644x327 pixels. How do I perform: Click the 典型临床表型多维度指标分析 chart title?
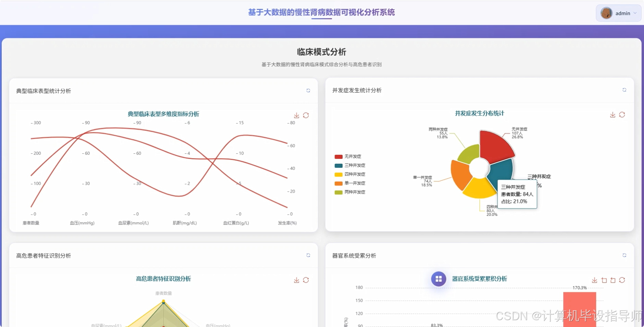pos(163,114)
